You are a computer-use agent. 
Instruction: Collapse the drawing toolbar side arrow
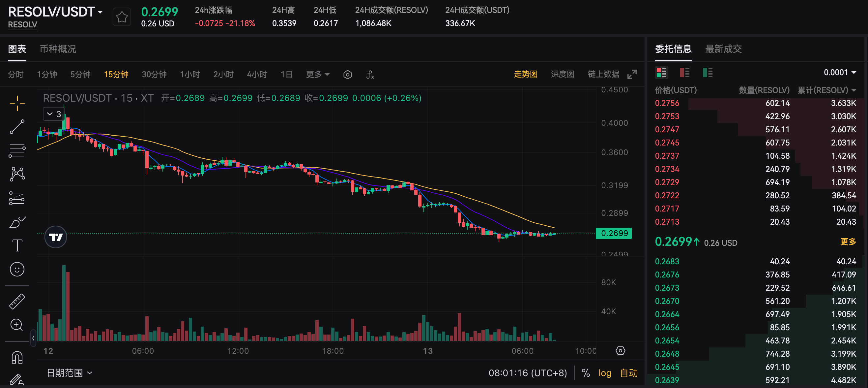[x=33, y=338]
